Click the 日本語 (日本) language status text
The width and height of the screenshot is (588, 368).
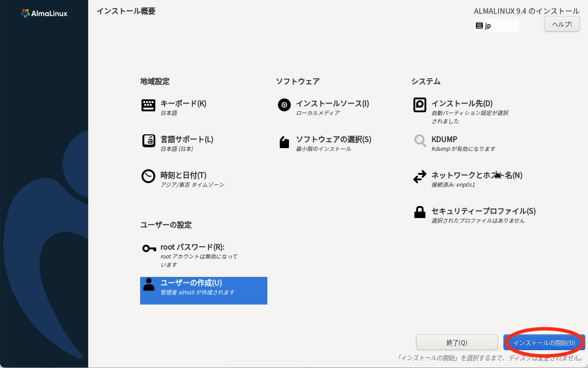point(177,149)
